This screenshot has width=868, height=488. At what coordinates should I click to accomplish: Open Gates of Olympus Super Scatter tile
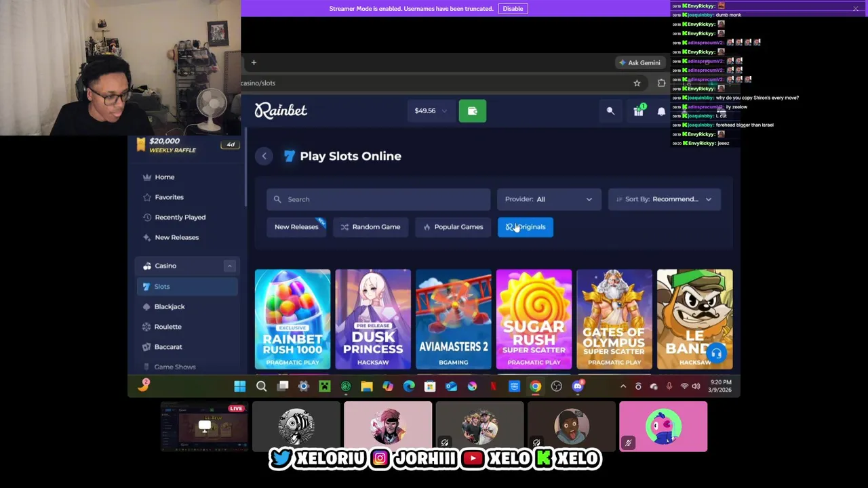click(614, 319)
